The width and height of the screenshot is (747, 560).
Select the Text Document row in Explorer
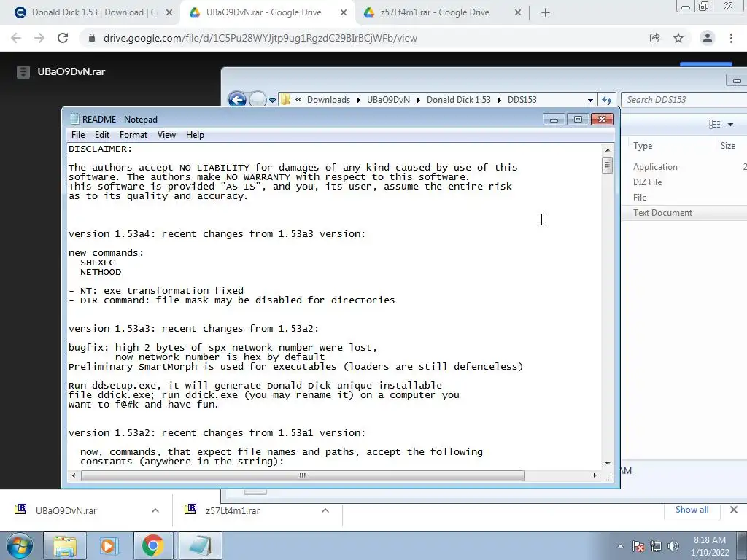[x=684, y=213]
